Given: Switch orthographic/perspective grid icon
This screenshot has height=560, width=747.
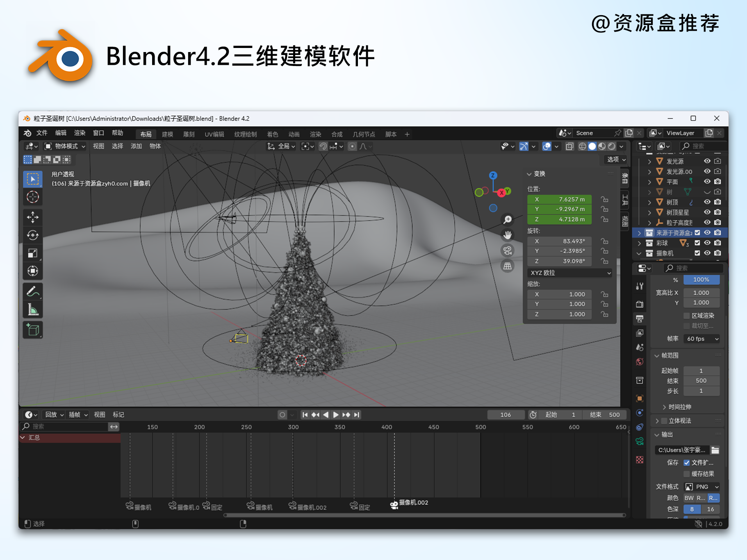Looking at the screenshot, I should (508, 266).
